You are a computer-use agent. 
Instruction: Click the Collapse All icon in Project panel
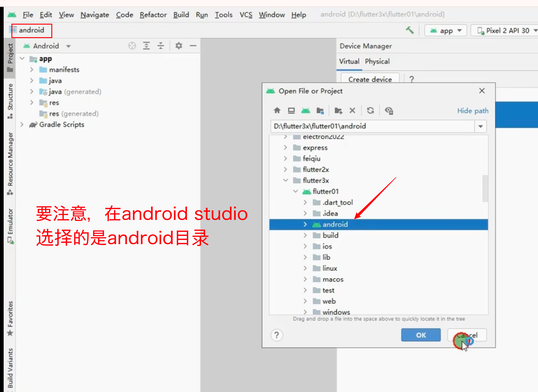coord(161,46)
